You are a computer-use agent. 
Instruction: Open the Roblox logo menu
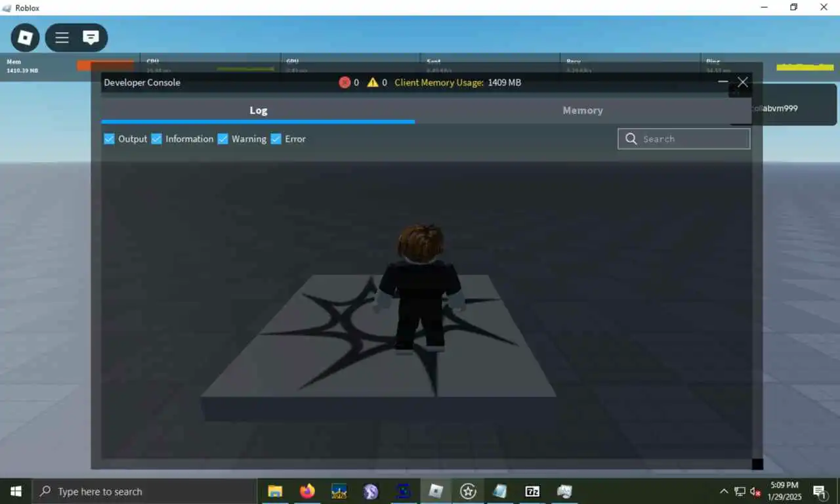point(25,37)
